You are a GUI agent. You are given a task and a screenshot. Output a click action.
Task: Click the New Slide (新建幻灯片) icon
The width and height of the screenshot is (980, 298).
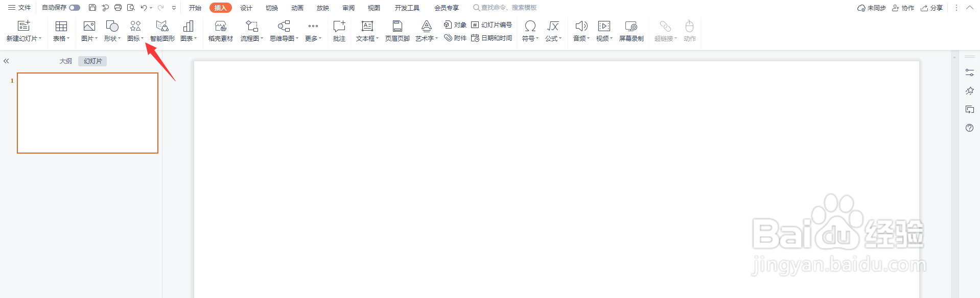tap(24, 26)
